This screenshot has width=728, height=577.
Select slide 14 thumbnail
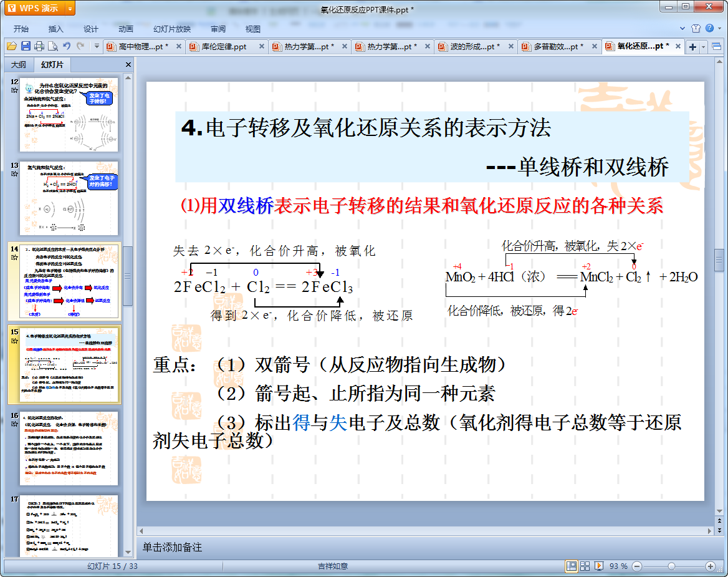pos(69,281)
